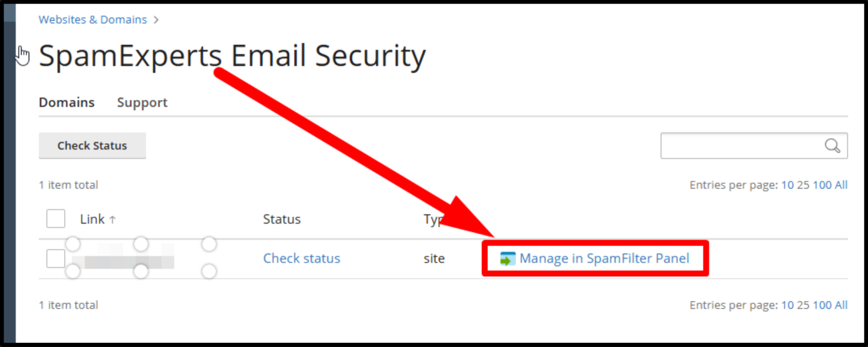Viewport: 868px width, 347px height.
Task: Click the magnifier search icon
Action: point(832,146)
